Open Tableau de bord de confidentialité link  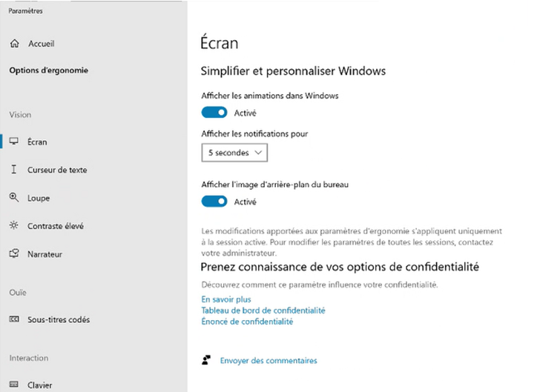pyautogui.click(x=263, y=310)
